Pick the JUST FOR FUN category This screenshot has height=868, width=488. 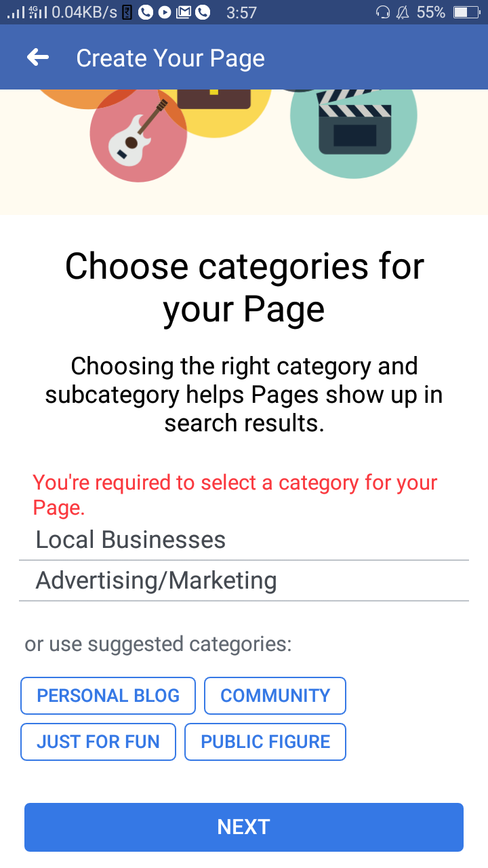(x=98, y=742)
